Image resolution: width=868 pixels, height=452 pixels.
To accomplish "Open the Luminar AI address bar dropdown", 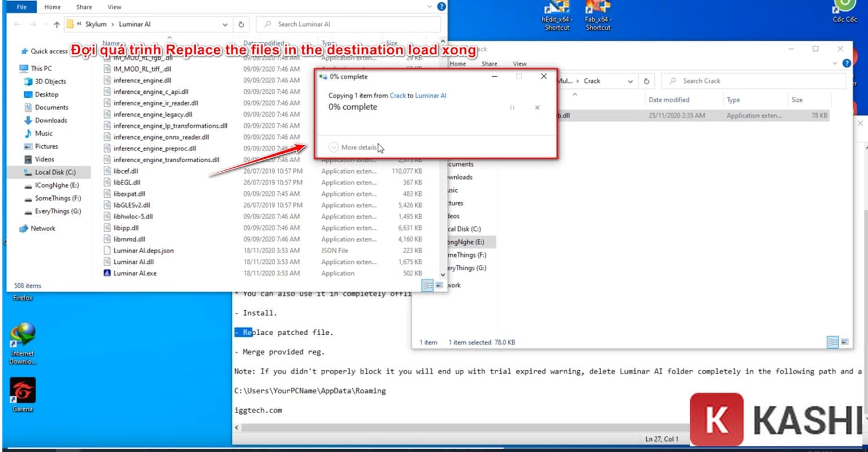I will (224, 24).
